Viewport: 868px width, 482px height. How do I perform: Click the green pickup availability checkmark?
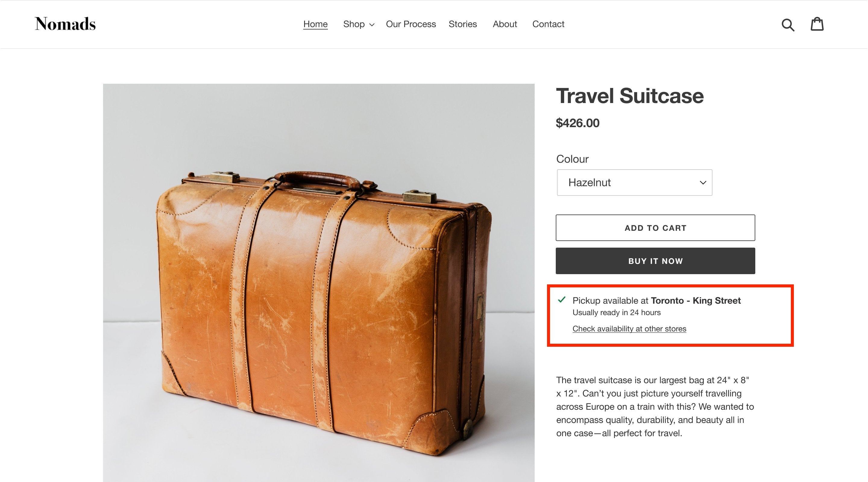point(561,299)
